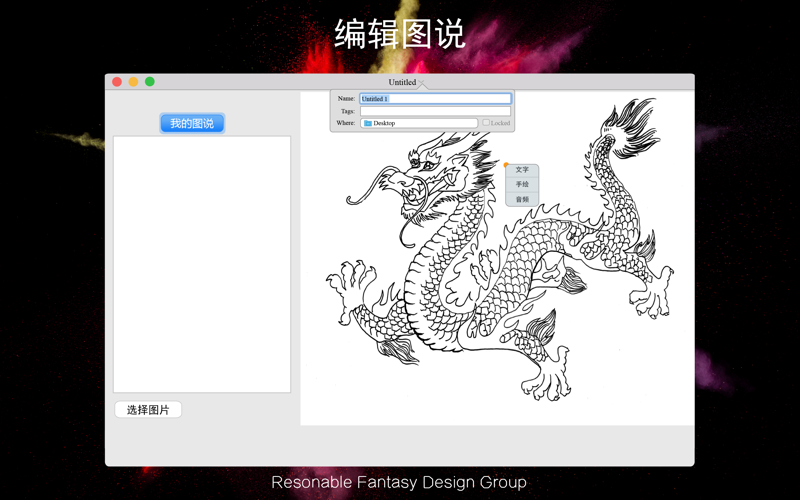Screen dimensions: 800x500
Task: Click the Untitled document title text
Action: [402, 82]
